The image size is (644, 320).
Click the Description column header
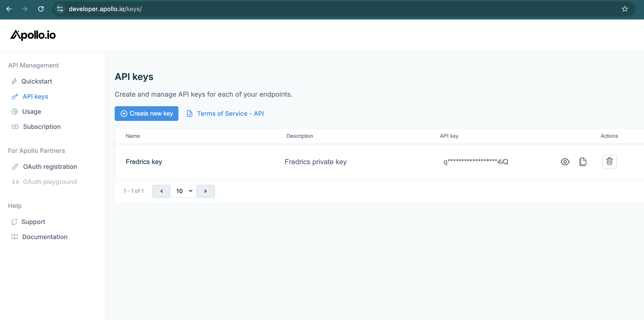coord(300,136)
